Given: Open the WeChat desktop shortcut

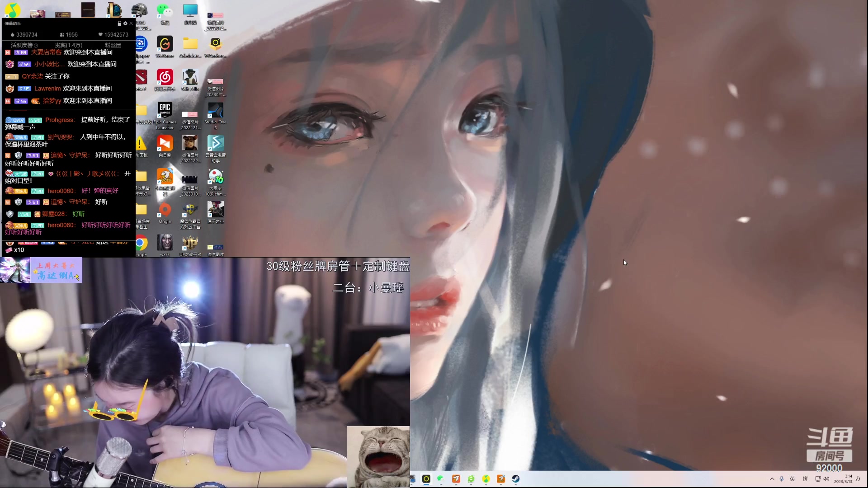Looking at the screenshot, I should coord(165,14).
